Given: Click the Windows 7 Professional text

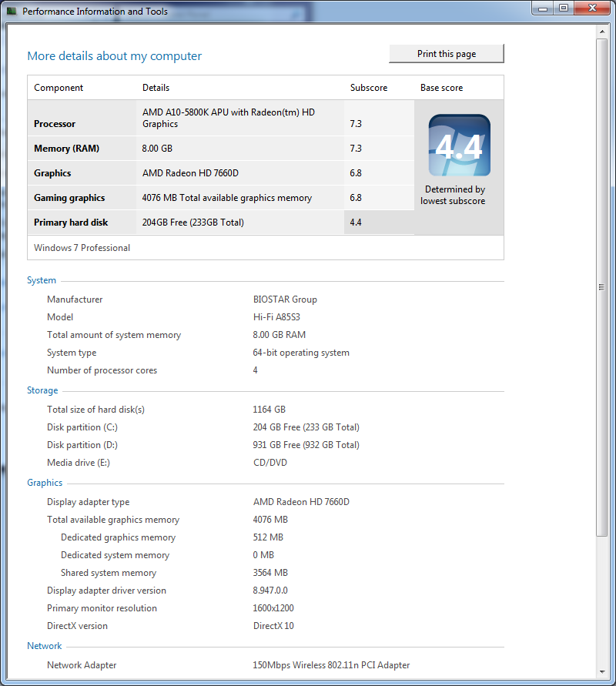Looking at the screenshot, I should pos(82,248).
